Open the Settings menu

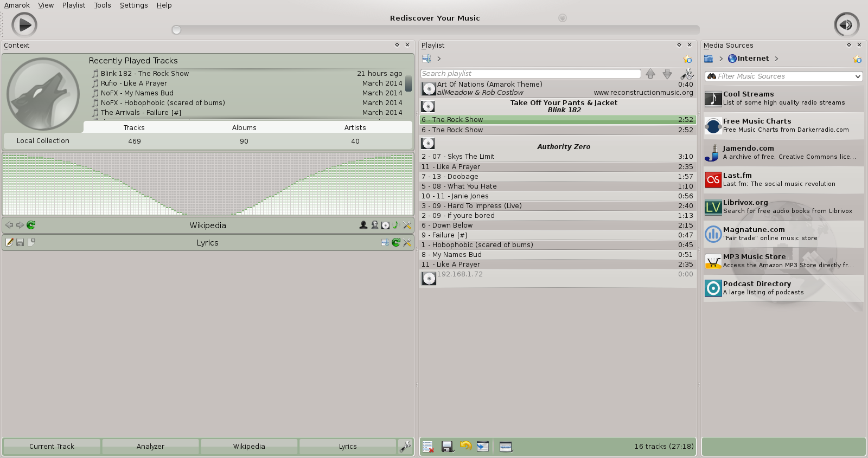pyautogui.click(x=133, y=5)
